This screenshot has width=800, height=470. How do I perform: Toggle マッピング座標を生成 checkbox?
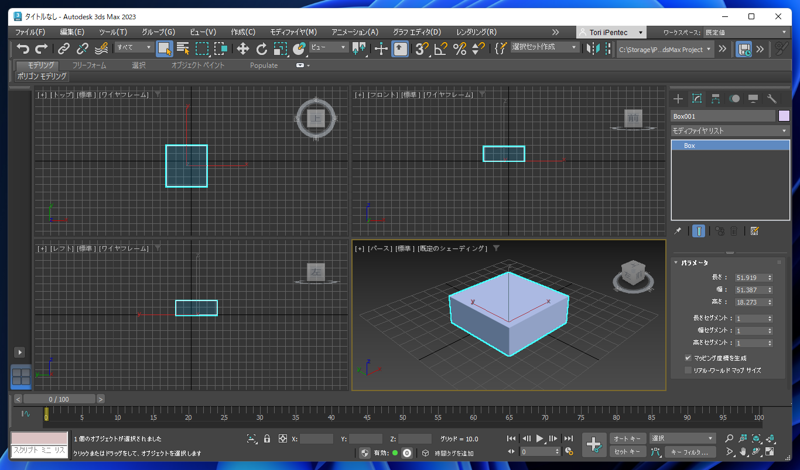[x=688, y=358]
